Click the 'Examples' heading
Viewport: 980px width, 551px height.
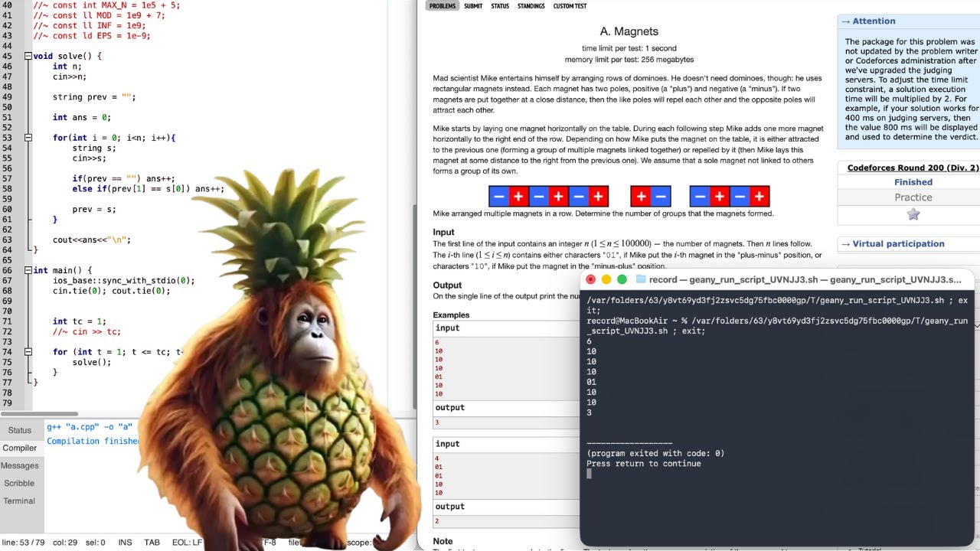click(x=451, y=315)
